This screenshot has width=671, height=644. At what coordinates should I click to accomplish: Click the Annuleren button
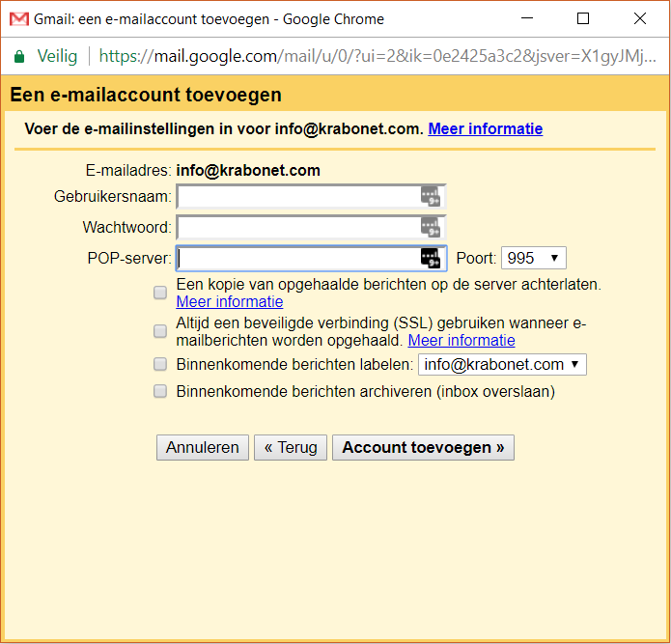coord(203,448)
